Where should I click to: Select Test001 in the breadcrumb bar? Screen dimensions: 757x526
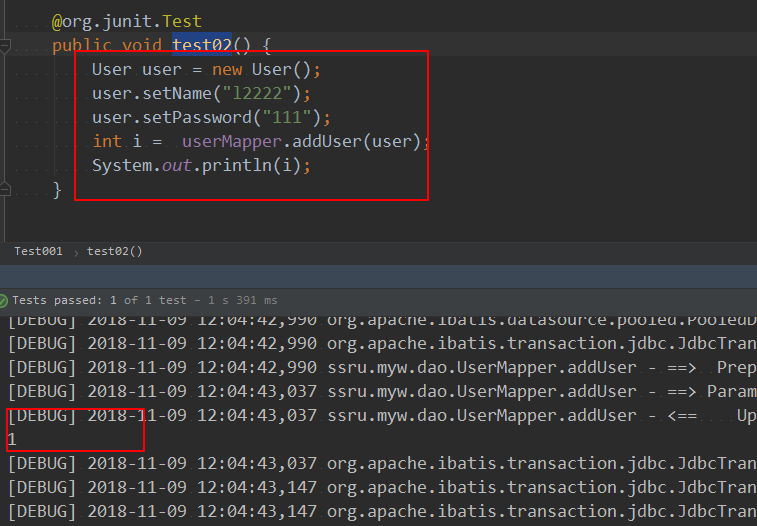[x=38, y=251]
